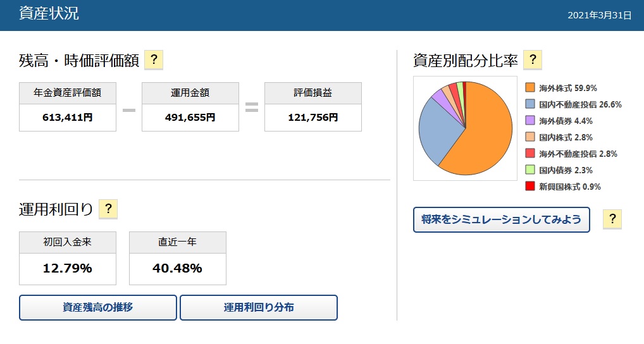Open help icon beside 残高・時価評価額 heading
This screenshot has height=344, width=644.
click(154, 60)
